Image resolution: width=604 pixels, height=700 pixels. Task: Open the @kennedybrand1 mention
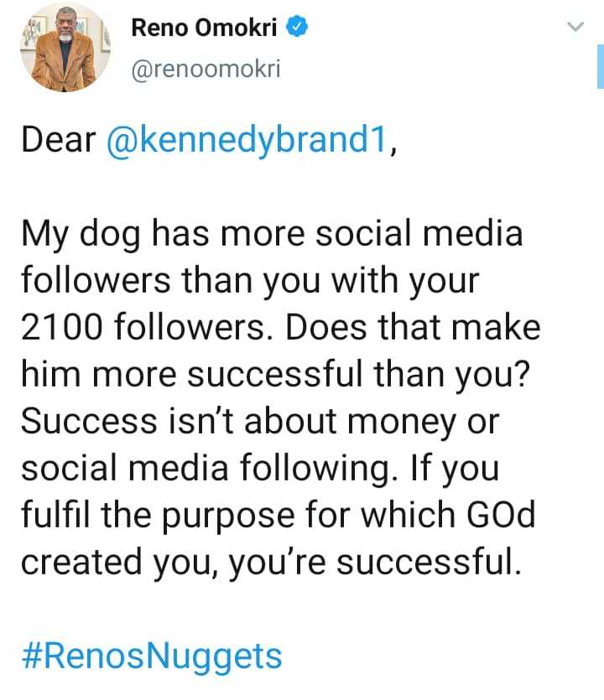pyautogui.click(x=247, y=140)
